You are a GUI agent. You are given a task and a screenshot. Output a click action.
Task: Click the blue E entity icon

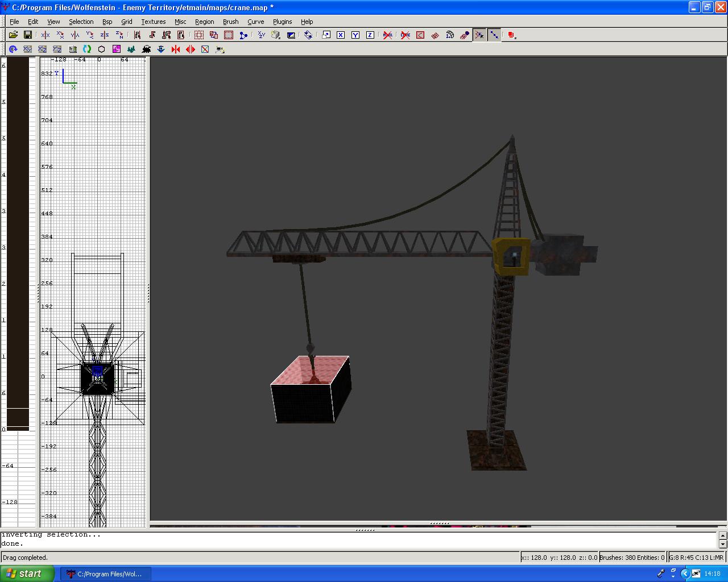click(x=13, y=49)
